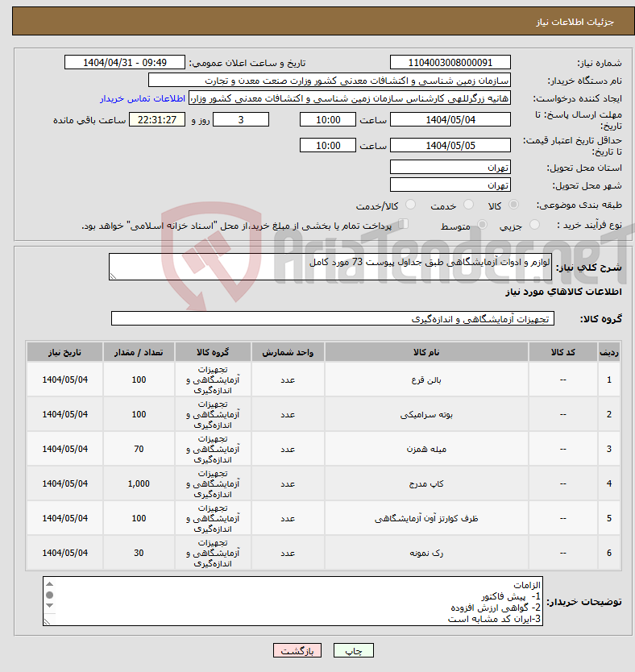Click the note line 3-ایران کد مشابه است

point(495,619)
